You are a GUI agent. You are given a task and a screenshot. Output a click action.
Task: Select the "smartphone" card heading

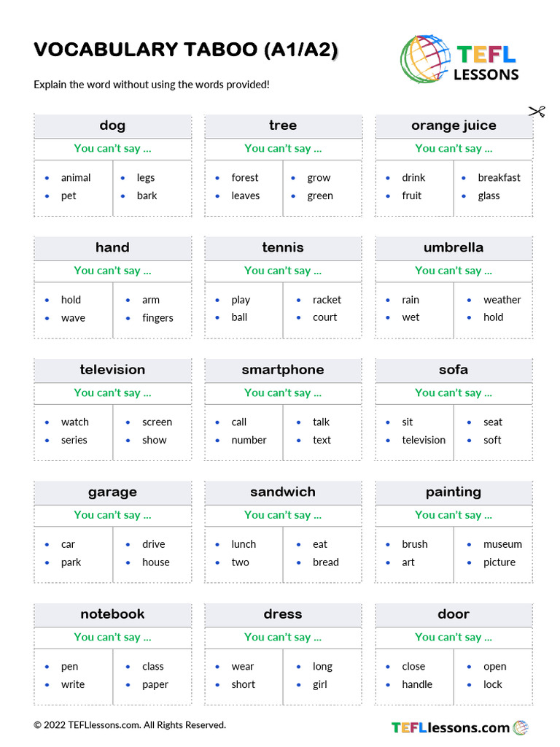click(x=283, y=370)
